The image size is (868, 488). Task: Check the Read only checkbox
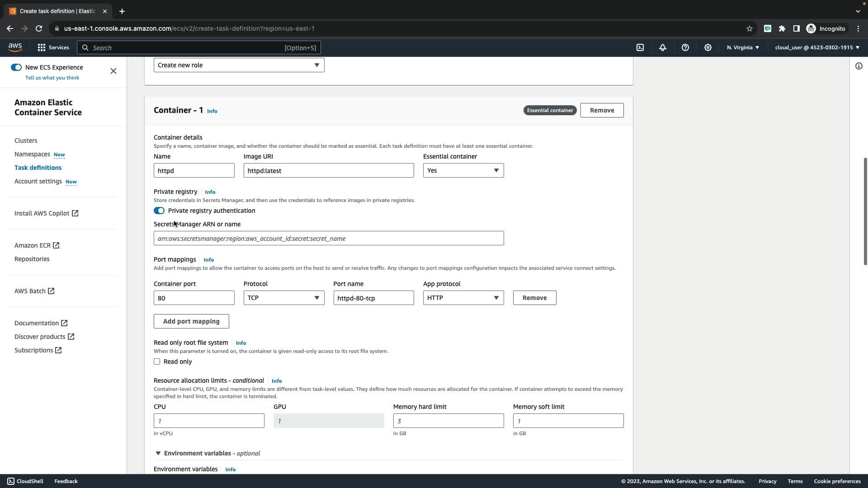tap(157, 361)
